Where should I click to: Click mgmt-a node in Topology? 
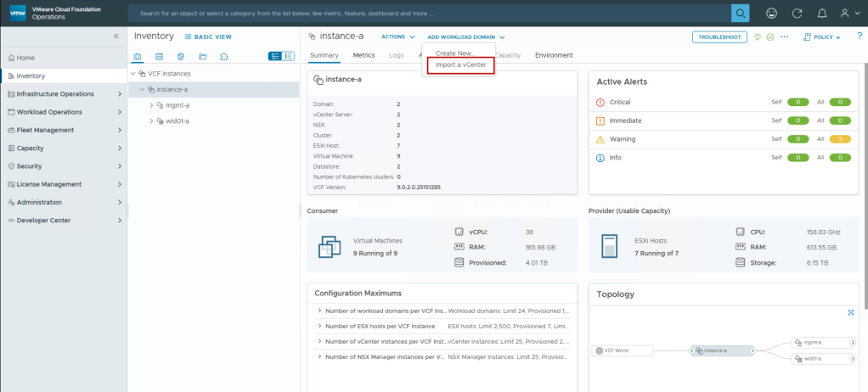click(x=821, y=342)
